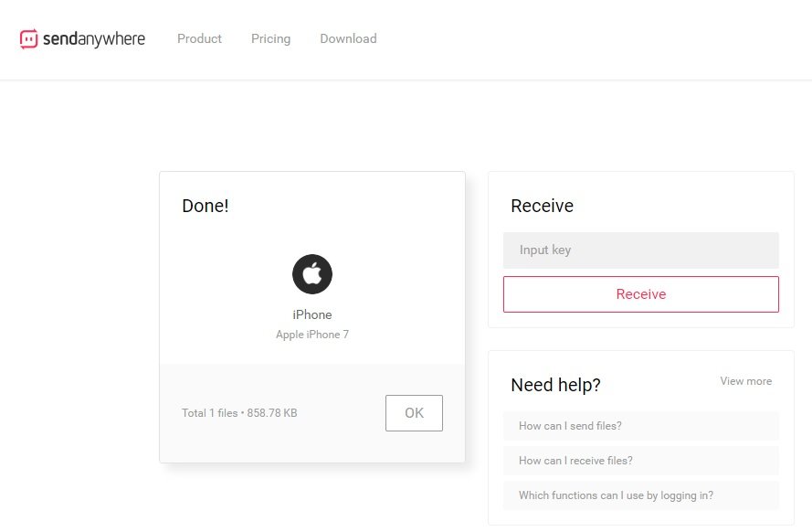Click the Send Anywhere logo
The height and width of the screenshot is (532, 812).
(82, 39)
